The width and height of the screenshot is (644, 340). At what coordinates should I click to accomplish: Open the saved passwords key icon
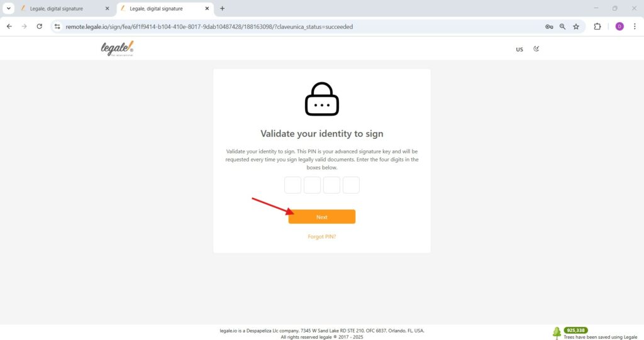click(548, 26)
